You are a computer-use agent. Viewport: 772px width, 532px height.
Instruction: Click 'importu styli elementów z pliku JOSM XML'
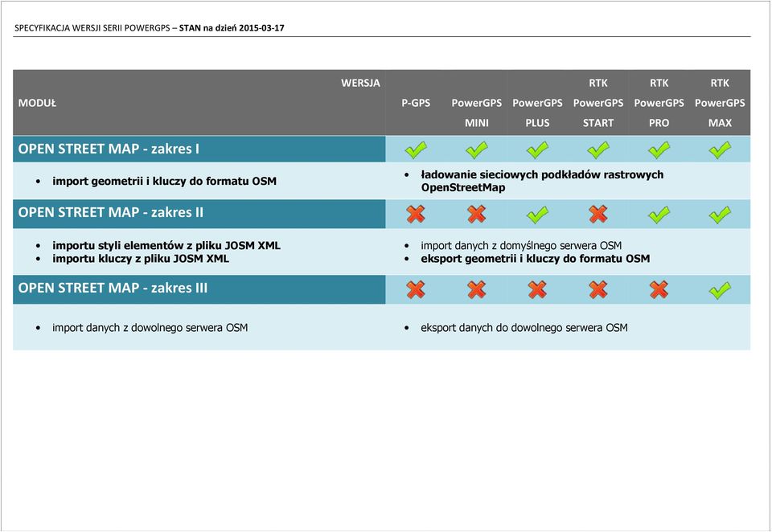click(x=166, y=246)
